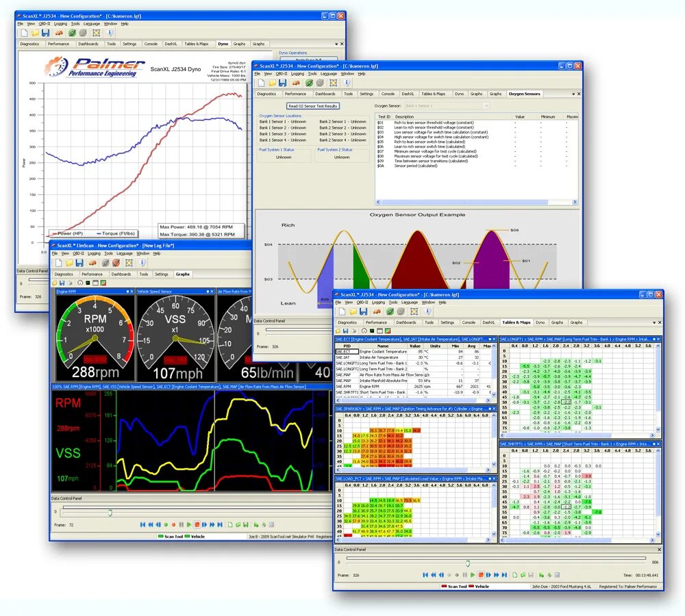This screenshot has width=685, height=616.
Task: Click green connect icon in Tables & Maps window toolbar
Action: point(390,311)
